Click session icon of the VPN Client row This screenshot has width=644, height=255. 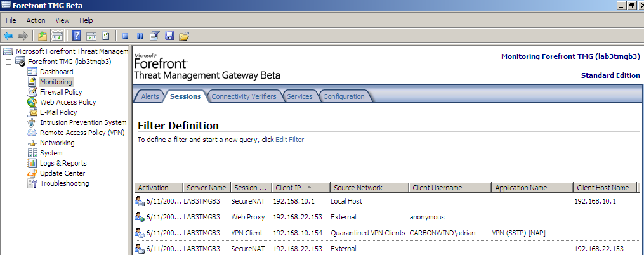[x=140, y=233]
